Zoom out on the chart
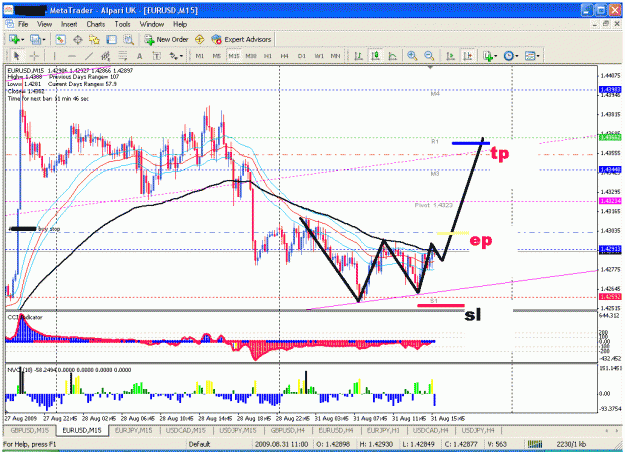This screenshot has height=452, width=625. pos(429,56)
